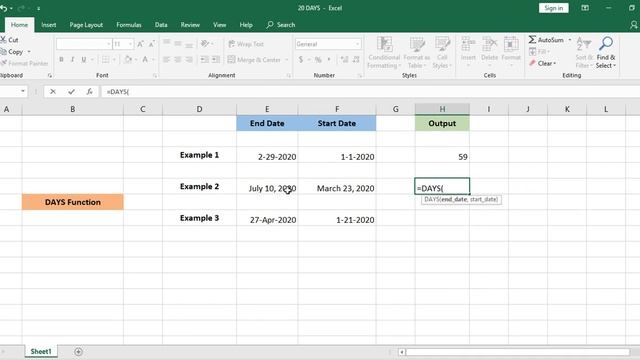
Task: Toggle Bold formatting
Action: pyautogui.click(x=61, y=60)
